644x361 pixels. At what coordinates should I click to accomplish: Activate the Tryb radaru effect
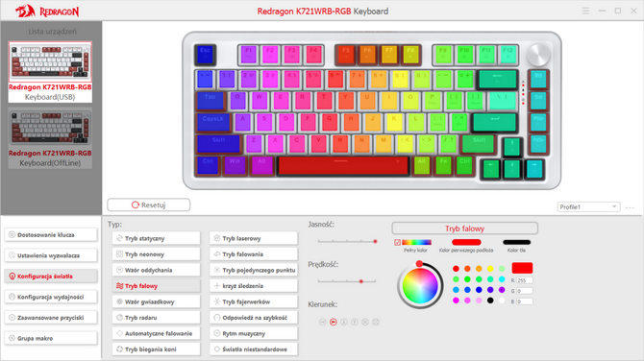click(x=156, y=318)
